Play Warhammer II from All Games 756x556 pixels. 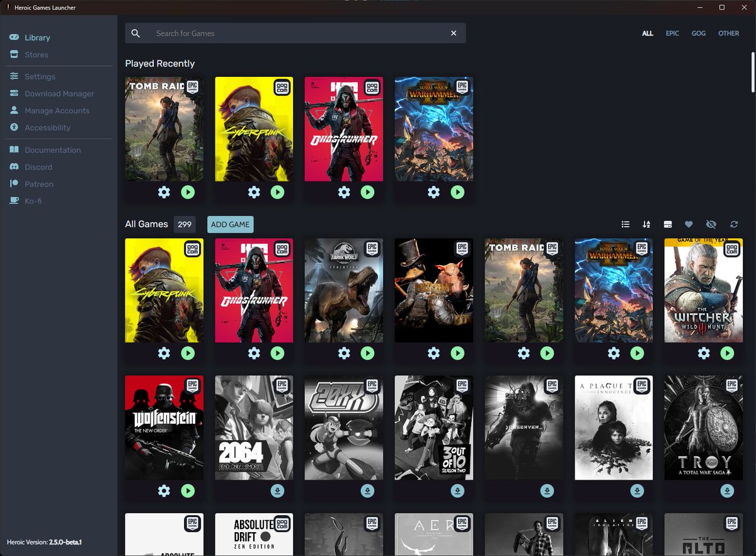(x=638, y=353)
